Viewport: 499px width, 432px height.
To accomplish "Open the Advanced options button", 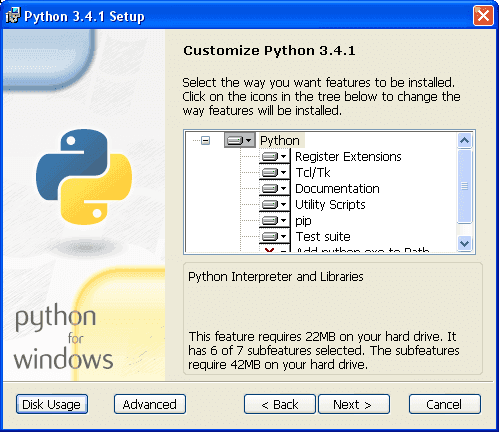I will tap(150, 404).
